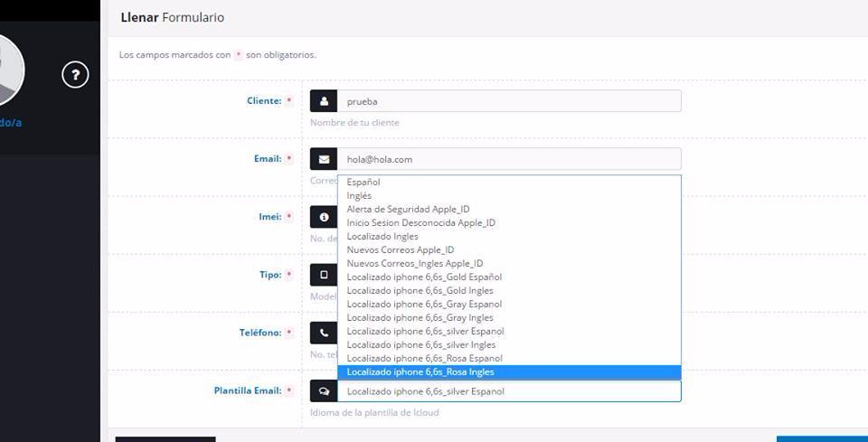Image resolution: width=868 pixels, height=442 pixels.
Task: Click the Tipo field label
Action: pyautogui.click(x=270, y=275)
